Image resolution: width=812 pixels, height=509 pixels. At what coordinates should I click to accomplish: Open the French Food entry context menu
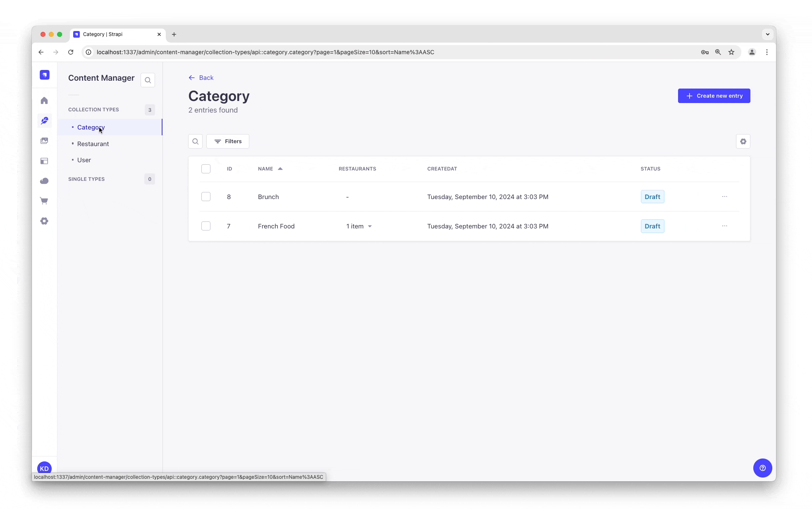(725, 226)
